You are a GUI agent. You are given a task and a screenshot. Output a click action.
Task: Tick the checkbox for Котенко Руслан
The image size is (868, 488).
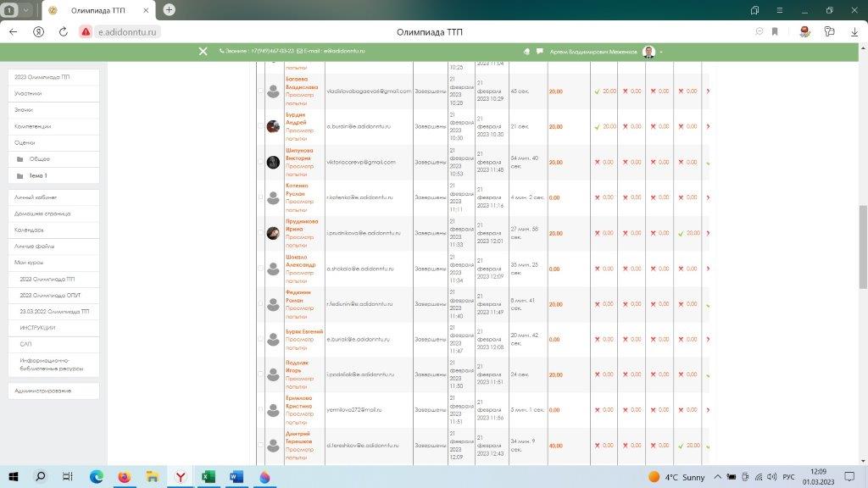pyautogui.click(x=261, y=197)
